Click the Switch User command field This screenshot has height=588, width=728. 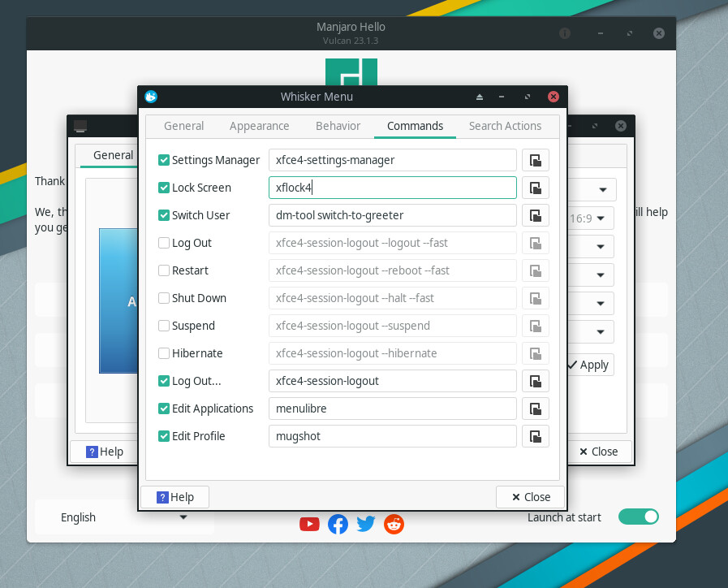tap(393, 215)
